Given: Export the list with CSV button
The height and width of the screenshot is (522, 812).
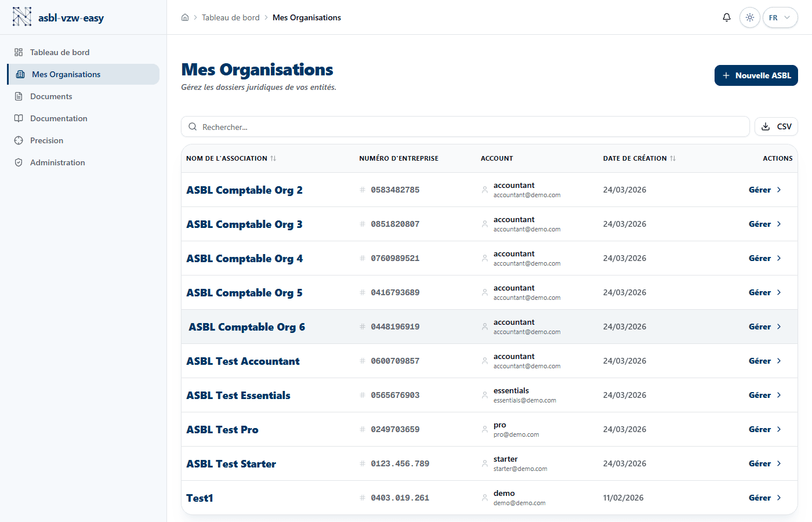Looking at the screenshot, I should click(776, 126).
